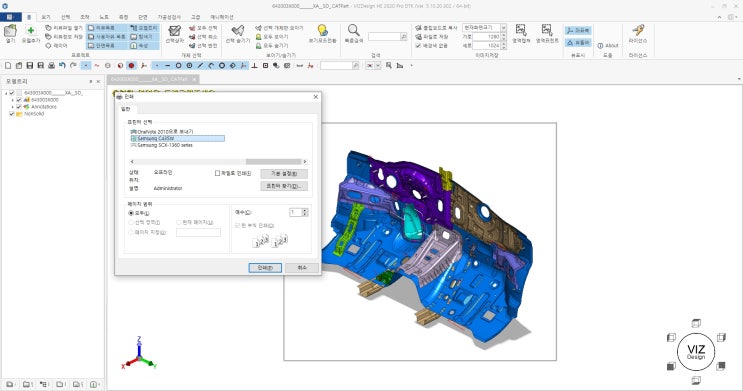Click the 기본 설정 preferences button

[284, 173]
